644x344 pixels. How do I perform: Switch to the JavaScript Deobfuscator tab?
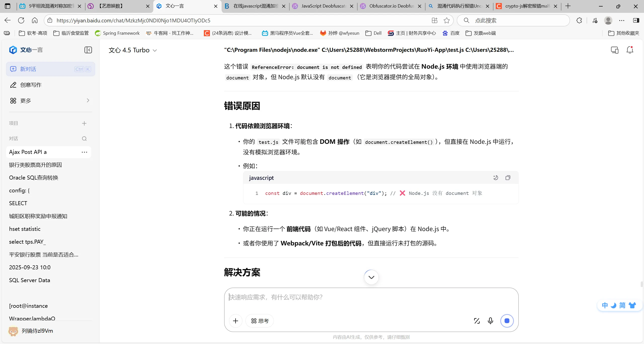323,6
